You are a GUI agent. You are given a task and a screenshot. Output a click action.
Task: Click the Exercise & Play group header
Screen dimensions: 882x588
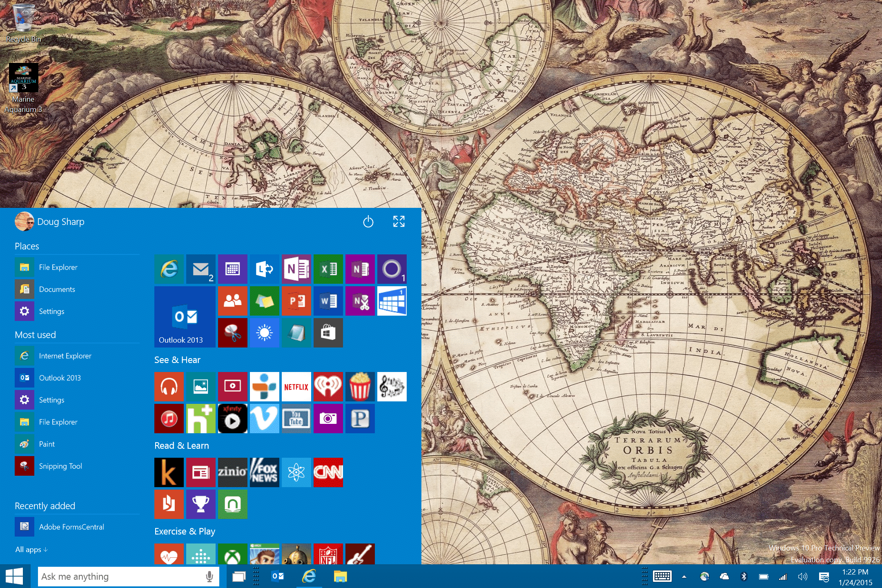click(x=185, y=531)
